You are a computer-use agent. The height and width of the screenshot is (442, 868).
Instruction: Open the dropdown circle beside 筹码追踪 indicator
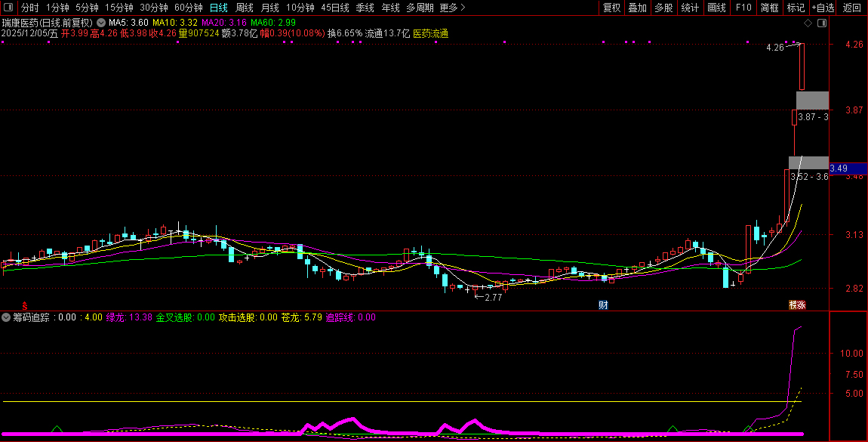click(x=6, y=317)
